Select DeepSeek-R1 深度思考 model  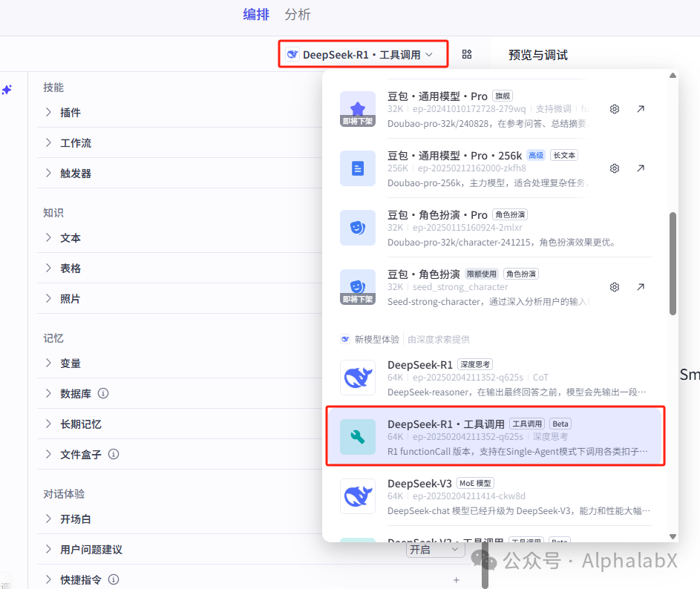tap(496, 378)
